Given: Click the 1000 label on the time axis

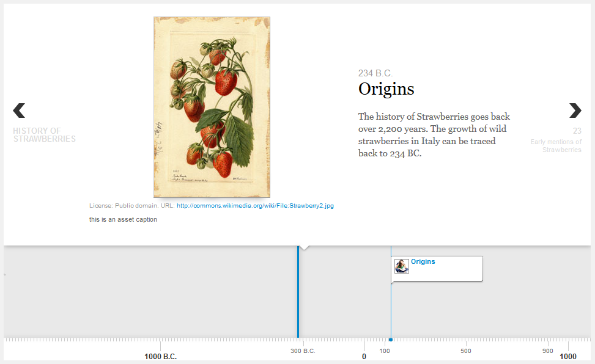Looking at the screenshot, I should click(x=568, y=357).
